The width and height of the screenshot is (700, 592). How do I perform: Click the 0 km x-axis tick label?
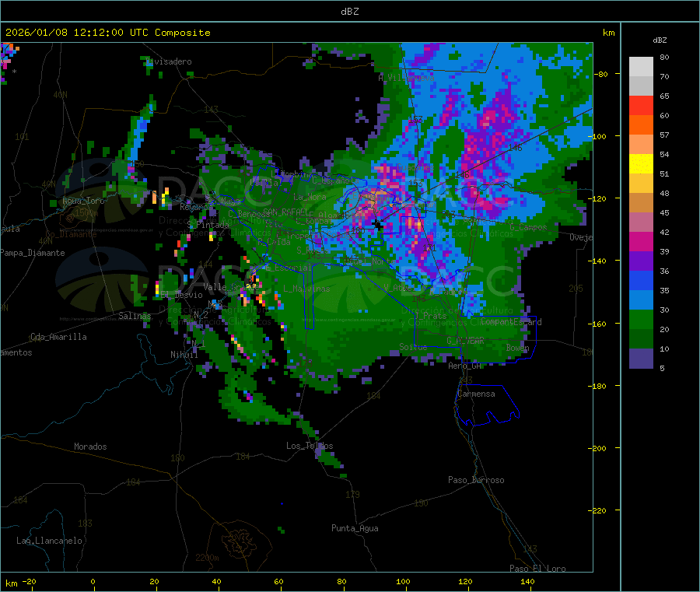tap(93, 581)
